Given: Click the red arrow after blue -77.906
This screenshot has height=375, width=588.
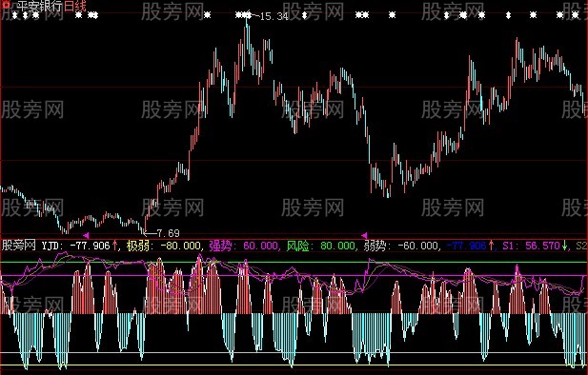Looking at the screenshot, I should coord(491,246).
